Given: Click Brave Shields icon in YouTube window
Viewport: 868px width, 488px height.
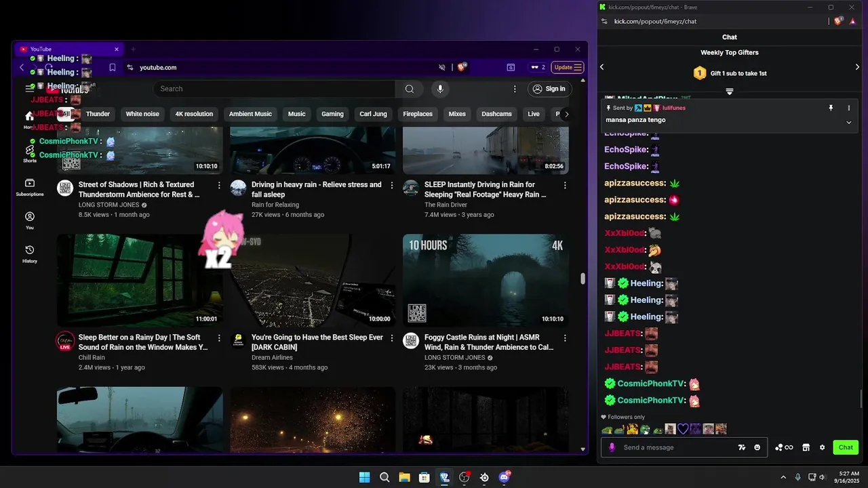Looking at the screenshot, I should pyautogui.click(x=462, y=67).
